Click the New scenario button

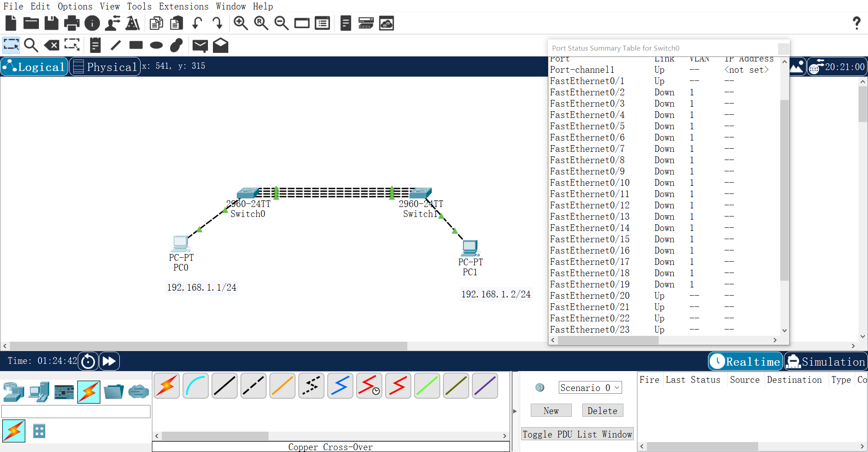551,410
